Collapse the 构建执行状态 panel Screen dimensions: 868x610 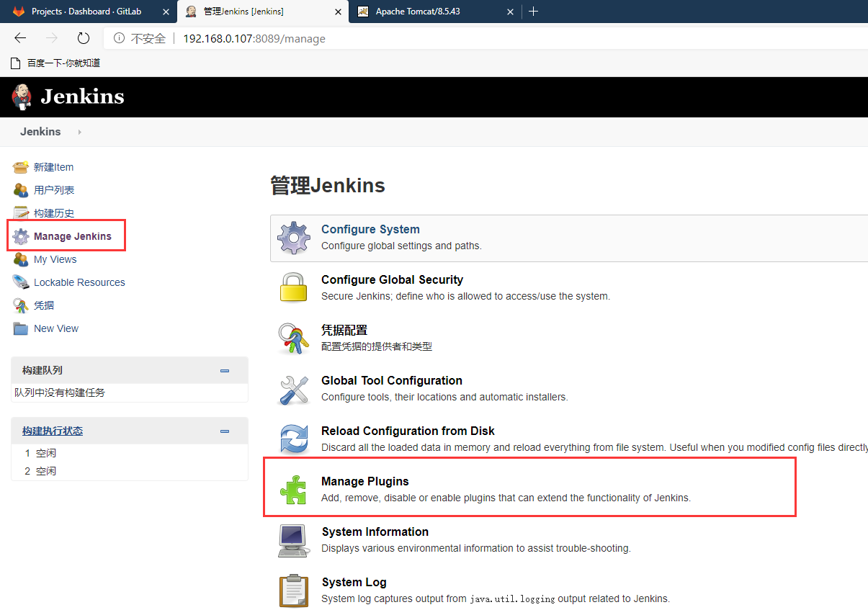(225, 431)
